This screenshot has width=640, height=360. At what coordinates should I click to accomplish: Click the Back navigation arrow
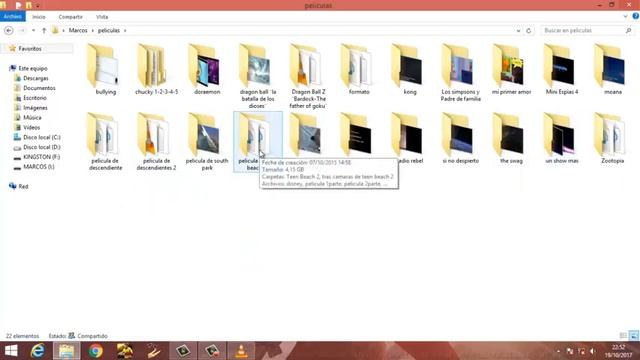coord(9,31)
